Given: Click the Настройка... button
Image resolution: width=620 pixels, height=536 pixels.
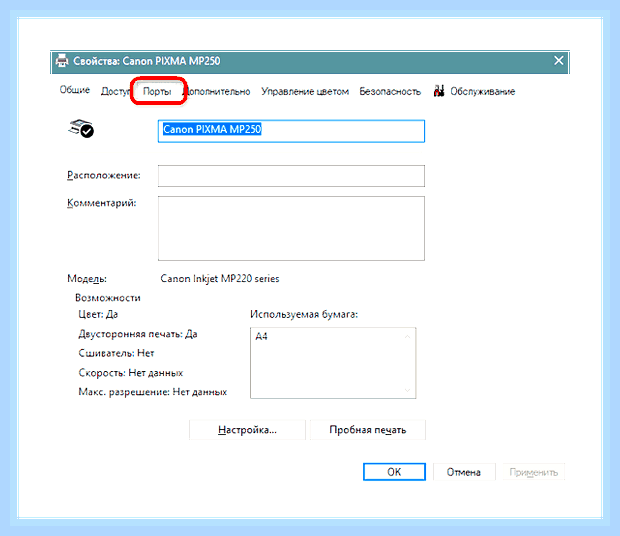Looking at the screenshot, I should 248,430.
